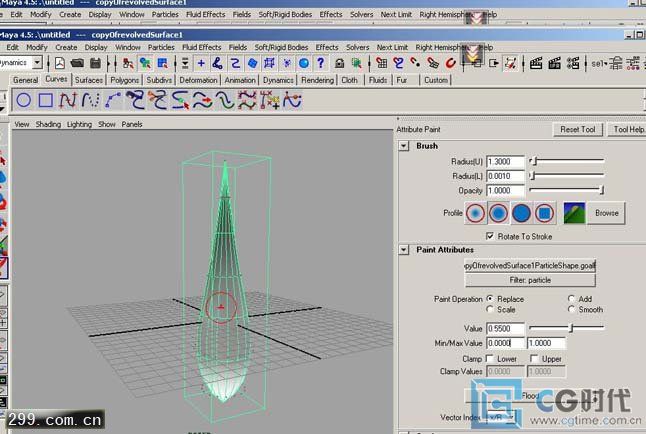This screenshot has width=646, height=434.
Task: Switch to the Dynamics shelf tab
Action: [x=278, y=80]
